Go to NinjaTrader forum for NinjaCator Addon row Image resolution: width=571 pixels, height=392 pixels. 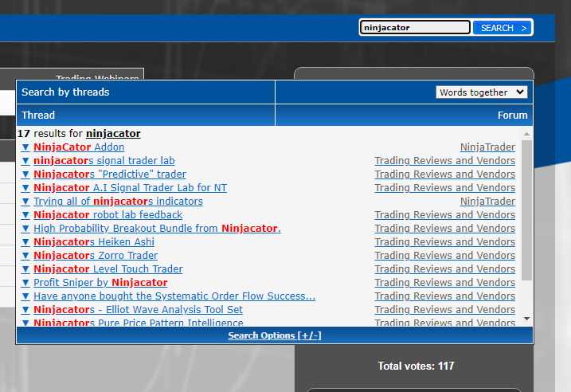(487, 147)
